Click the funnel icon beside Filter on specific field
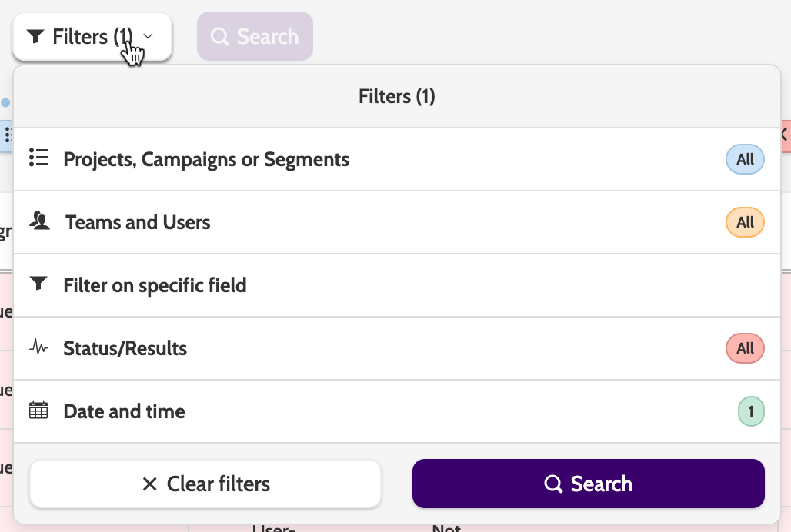This screenshot has width=791, height=532. 38,284
